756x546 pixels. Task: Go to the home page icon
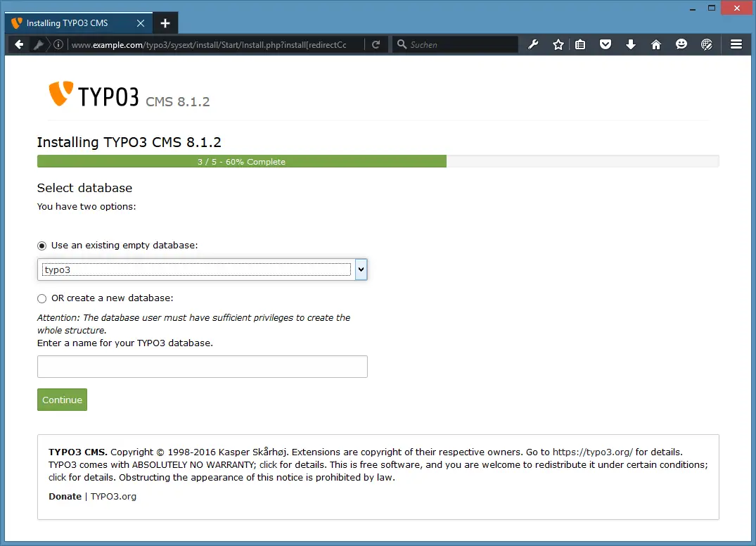coord(655,45)
